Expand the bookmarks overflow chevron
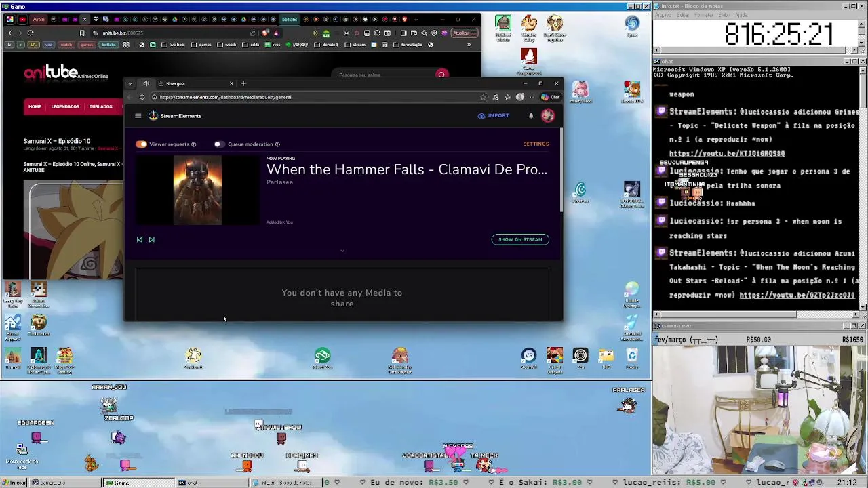Screen dimensions: 868x488 [x=469, y=45]
